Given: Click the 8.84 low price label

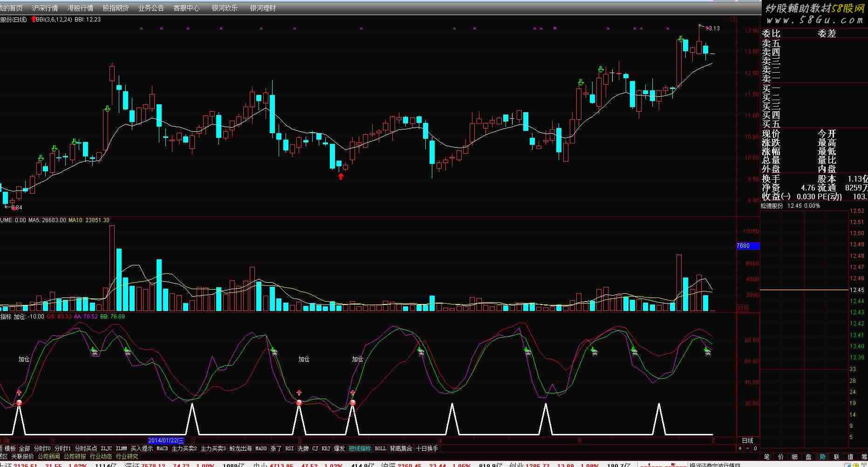Looking at the screenshot, I should click(16, 208).
